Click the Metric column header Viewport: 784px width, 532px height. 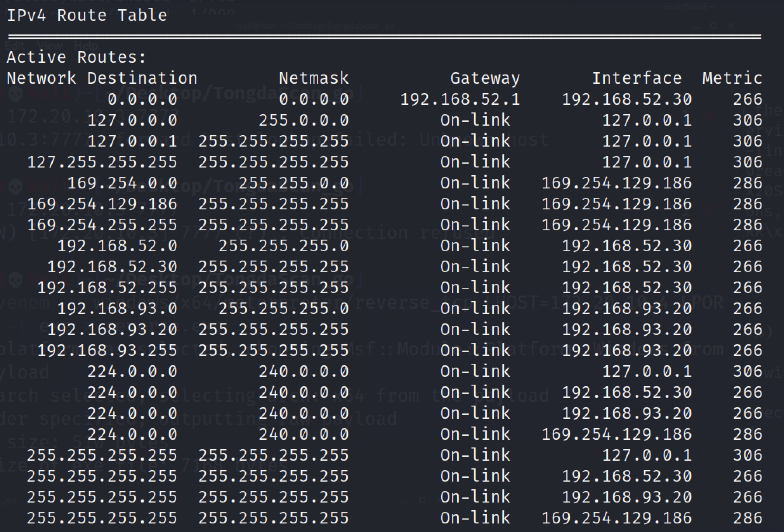click(732, 78)
